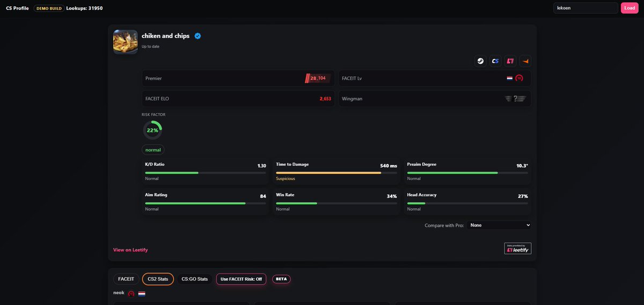
Task: Click the Lookups: 31950 counter
Action: click(84, 8)
